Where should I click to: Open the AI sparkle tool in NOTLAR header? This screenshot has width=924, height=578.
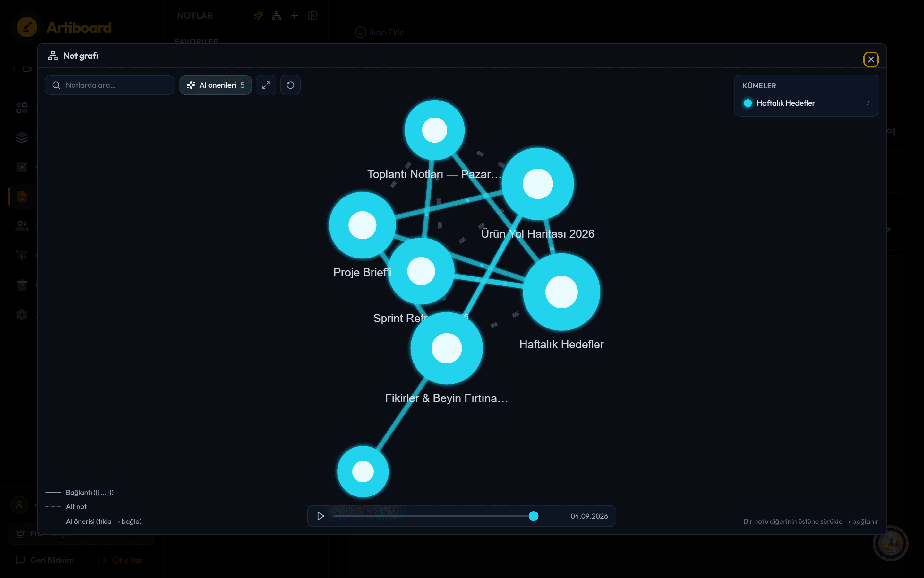[259, 15]
